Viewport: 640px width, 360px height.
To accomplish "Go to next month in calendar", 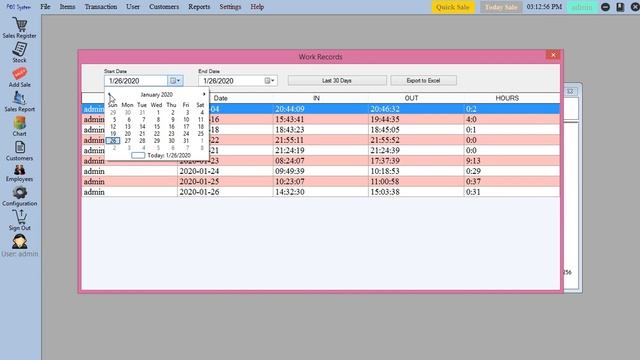I will (x=204, y=94).
